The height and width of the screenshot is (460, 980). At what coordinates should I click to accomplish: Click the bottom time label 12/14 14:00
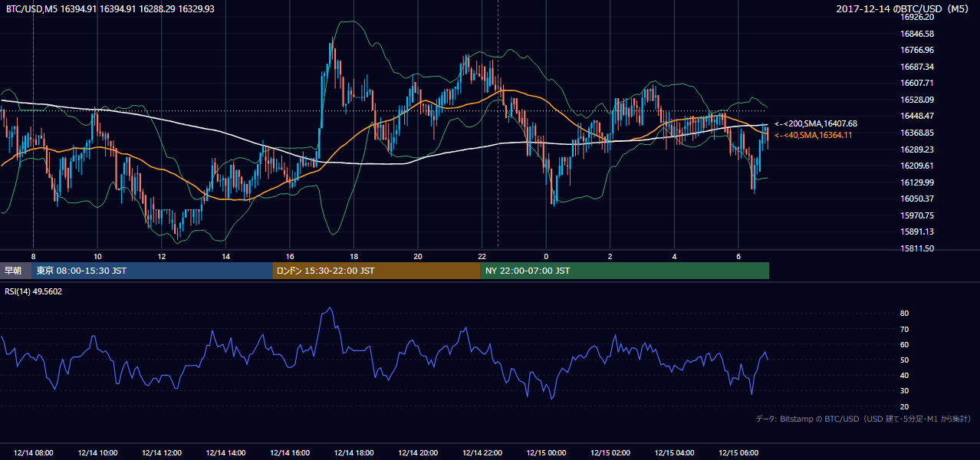click(x=226, y=453)
